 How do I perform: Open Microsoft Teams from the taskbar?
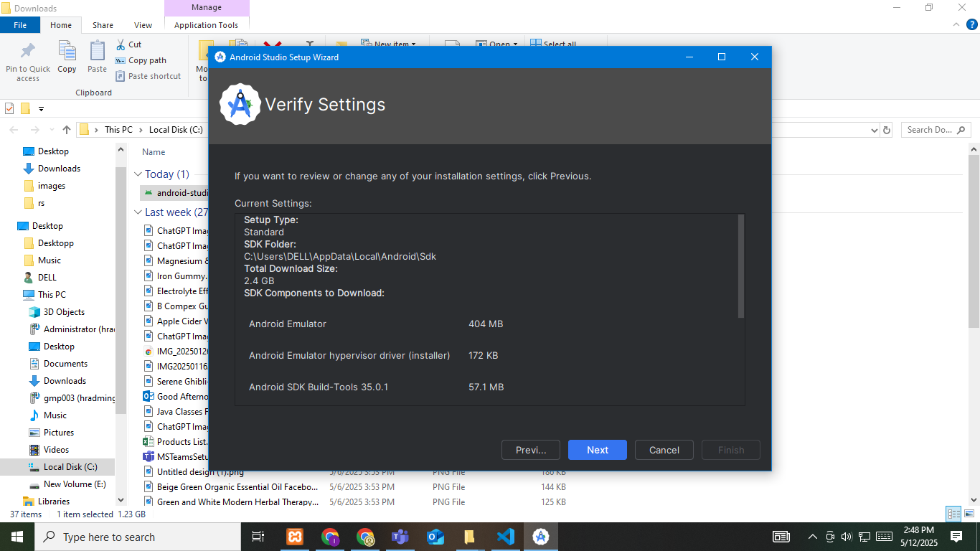click(400, 537)
